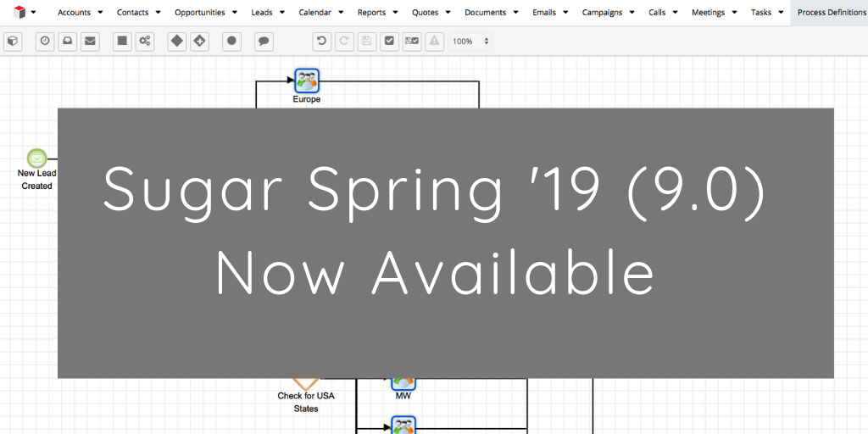The height and width of the screenshot is (434, 868).
Task: Save the process design via floppy icon
Action: coord(366,41)
